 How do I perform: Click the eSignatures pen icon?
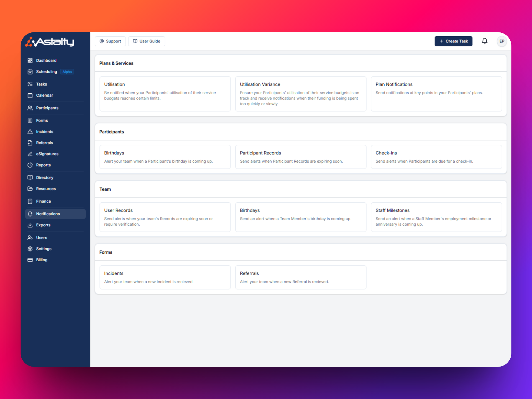(30, 154)
